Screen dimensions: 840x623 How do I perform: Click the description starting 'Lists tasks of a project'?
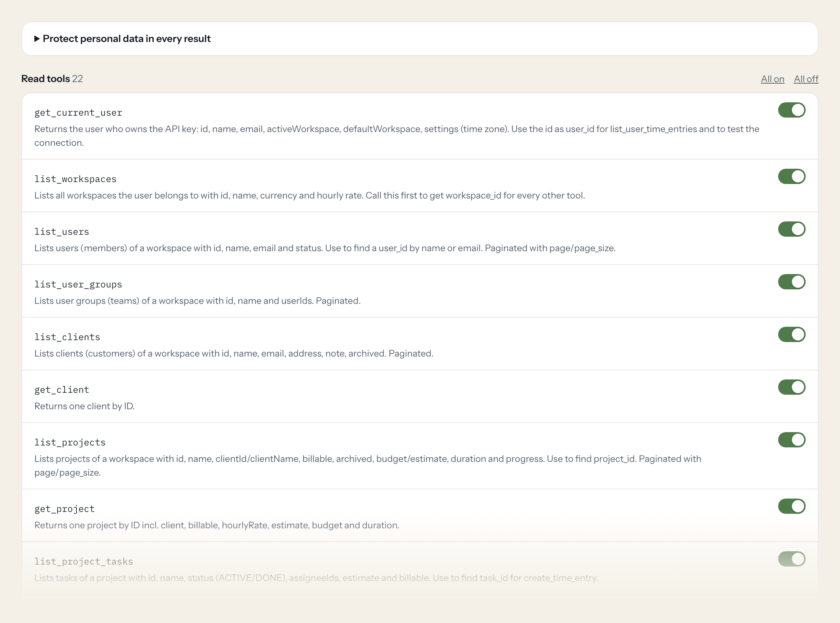(316, 578)
